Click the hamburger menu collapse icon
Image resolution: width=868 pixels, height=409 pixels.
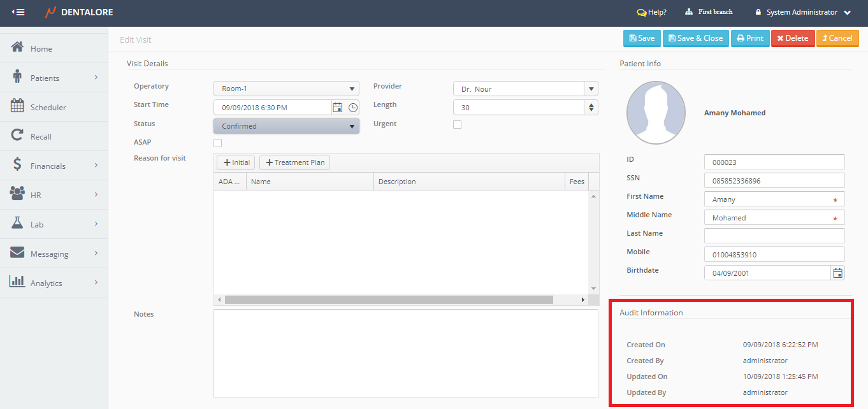point(18,12)
